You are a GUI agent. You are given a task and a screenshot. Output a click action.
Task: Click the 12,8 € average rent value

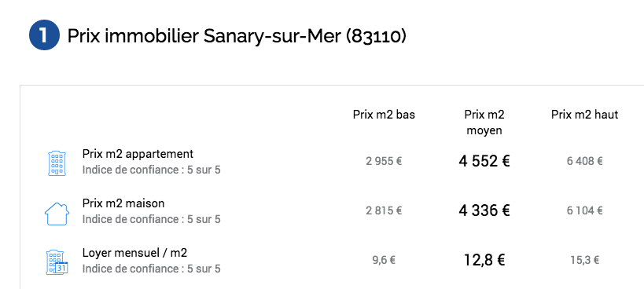pos(484,260)
